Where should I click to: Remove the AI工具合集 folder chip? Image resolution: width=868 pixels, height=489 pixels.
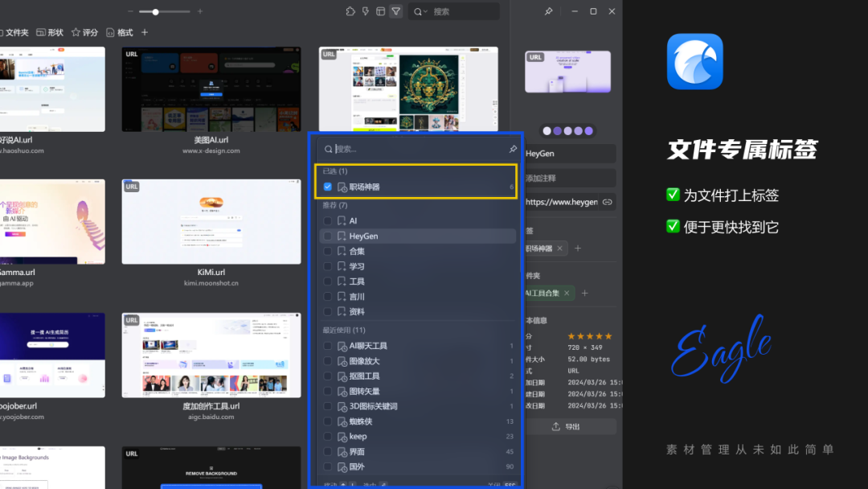[x=567, y=293]
